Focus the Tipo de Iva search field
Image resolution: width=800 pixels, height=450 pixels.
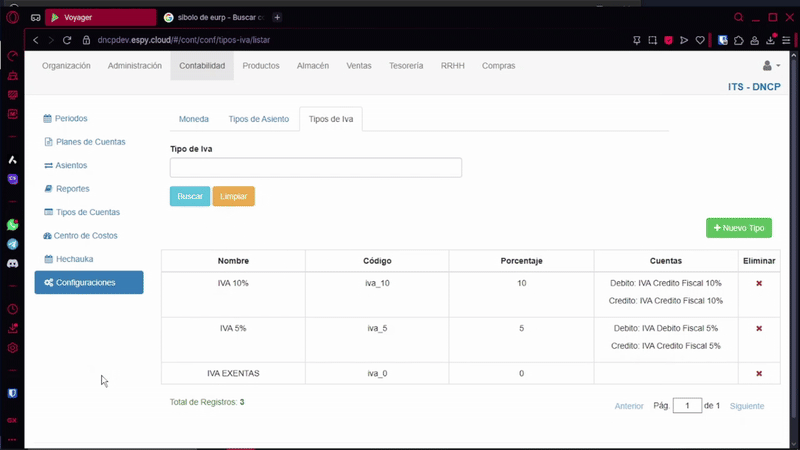tap(315, 168)
